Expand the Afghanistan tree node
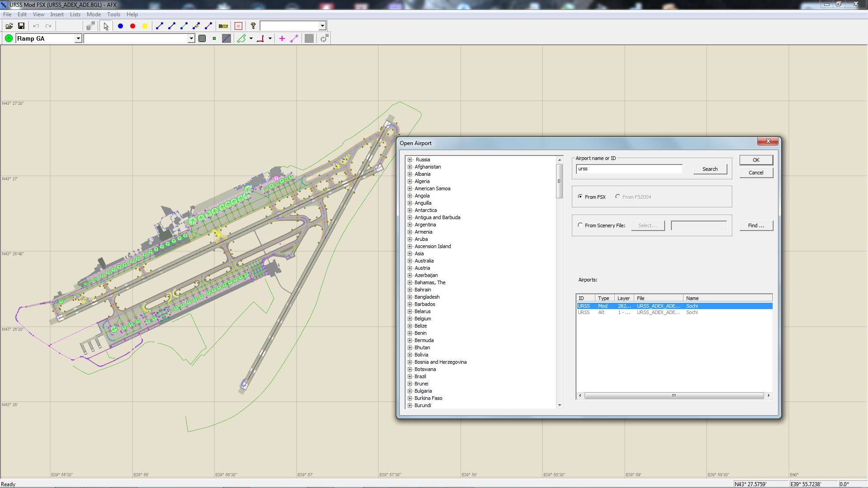868x488 pixels. (x=410, y=167)
